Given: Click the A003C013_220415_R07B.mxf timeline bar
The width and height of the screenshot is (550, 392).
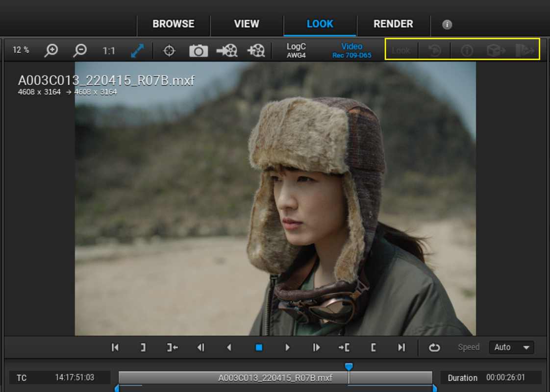Looking at the screenshot, I should click(275, 378).
